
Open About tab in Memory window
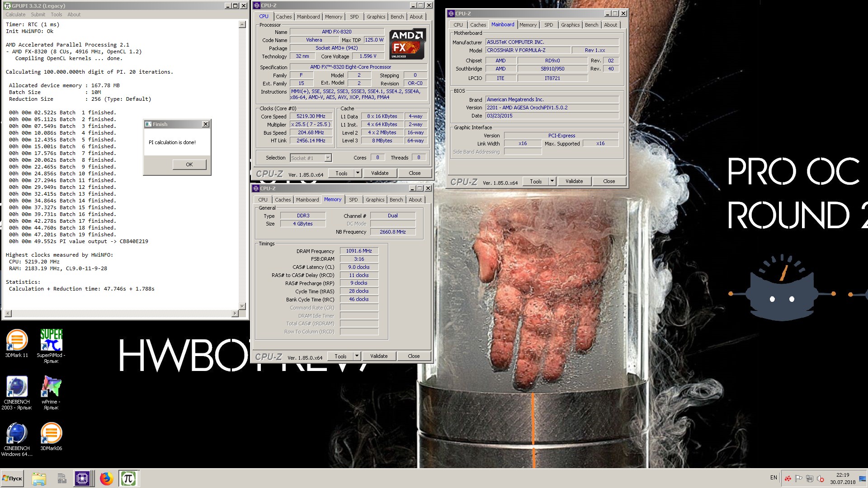click(x=415, y=200)
